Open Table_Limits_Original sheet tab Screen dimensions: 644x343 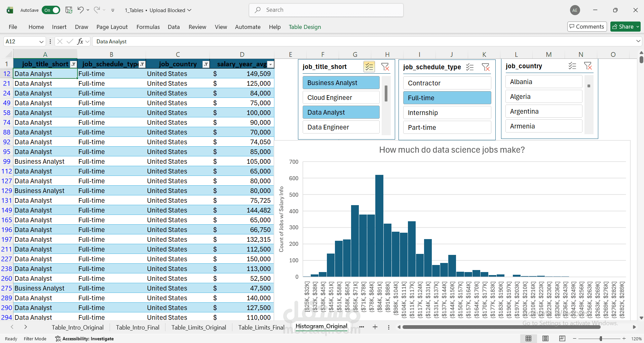pyautogui.click(x=199, y=328)
